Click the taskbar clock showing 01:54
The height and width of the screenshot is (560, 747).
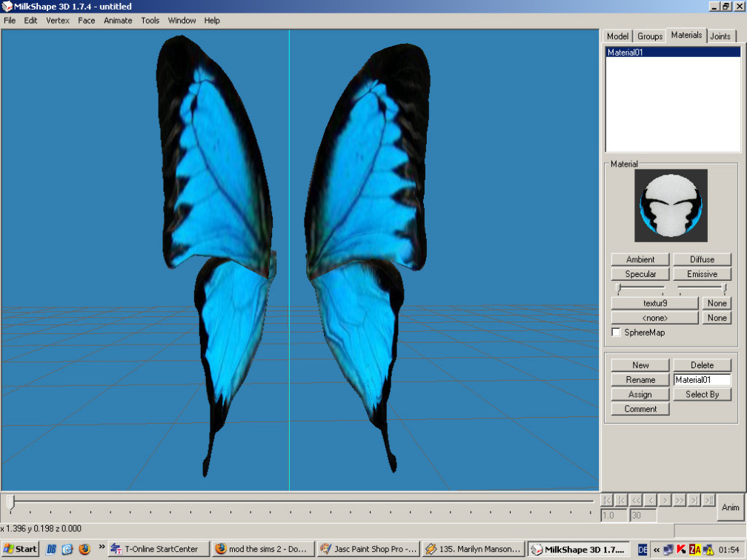[729, 550]
